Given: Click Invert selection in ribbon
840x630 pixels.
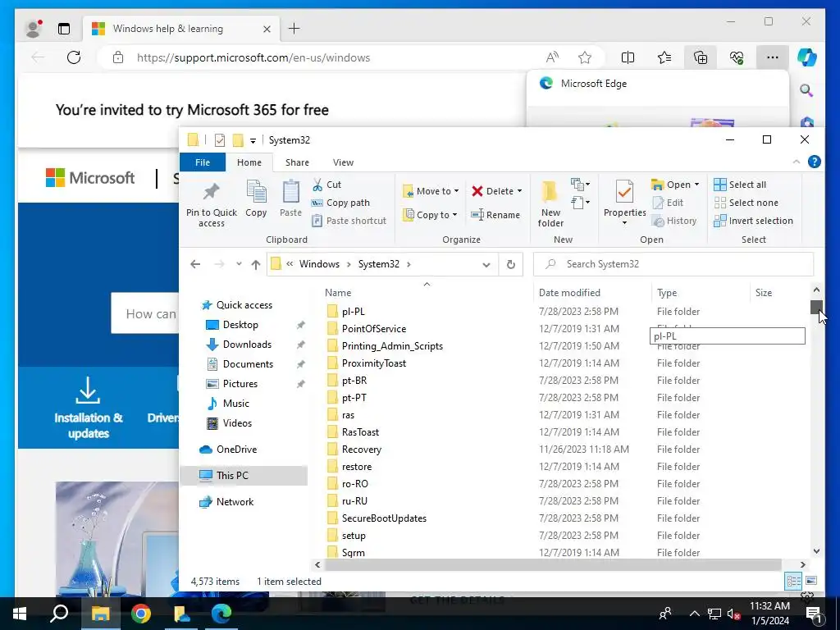Looking at the screenshot, I should pos(753,221).
